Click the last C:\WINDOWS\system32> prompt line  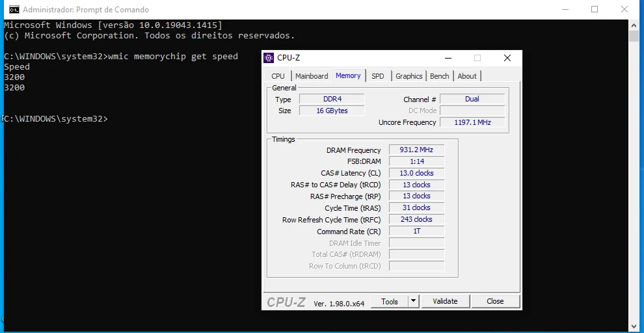[56, 118]
